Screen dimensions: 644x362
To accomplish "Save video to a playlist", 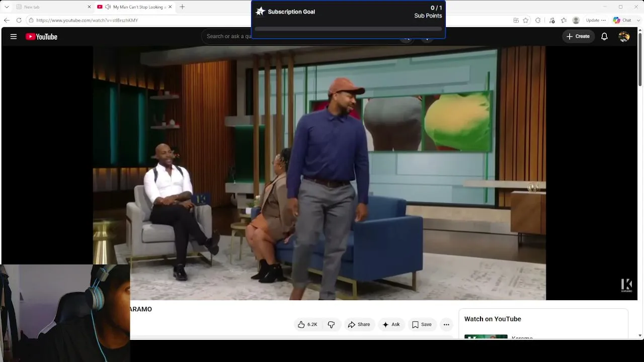I will point(422,325).
